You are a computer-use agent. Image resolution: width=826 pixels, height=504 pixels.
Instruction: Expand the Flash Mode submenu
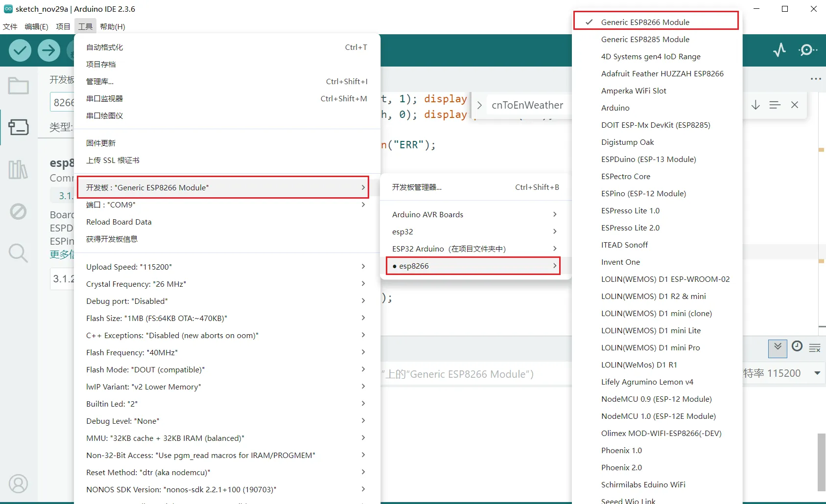point(227,369)
